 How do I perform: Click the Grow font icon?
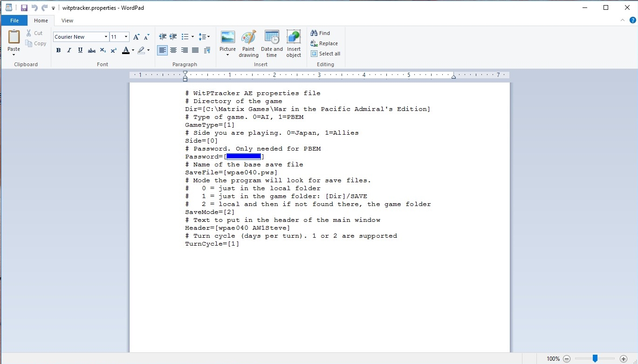tap(136, 37)
